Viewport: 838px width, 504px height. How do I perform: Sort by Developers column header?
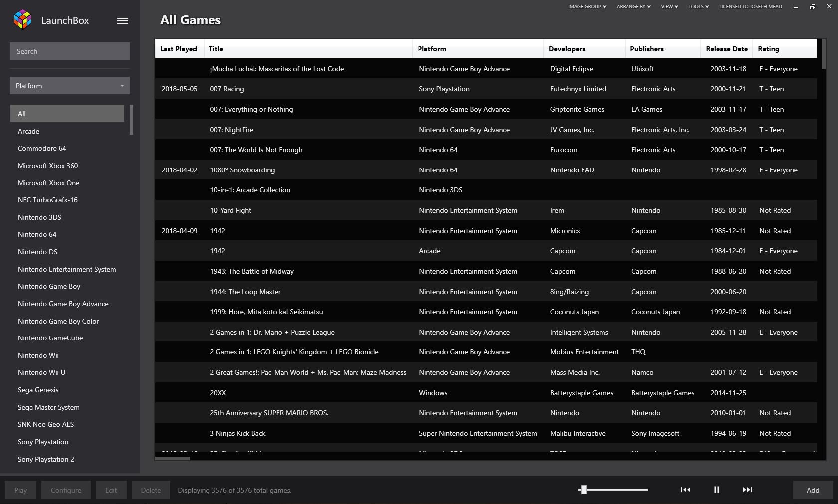pyautogui.click(x=584, y=49)
